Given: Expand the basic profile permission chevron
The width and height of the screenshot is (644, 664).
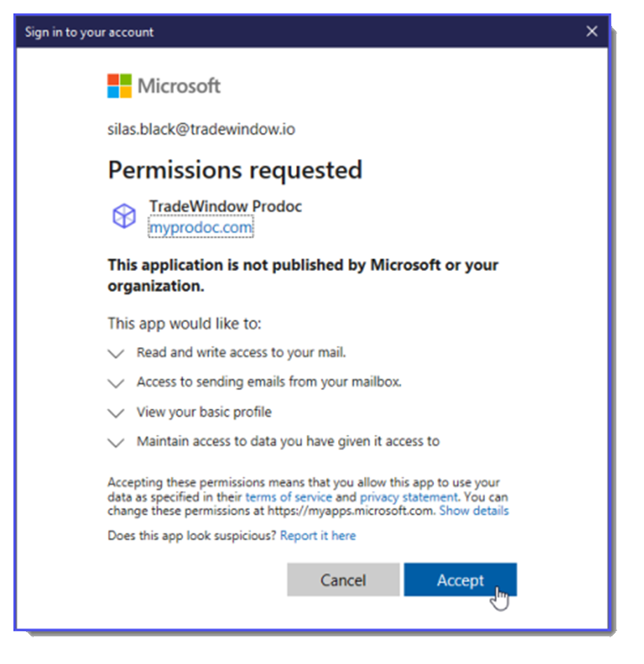Looking at the screenshot, I should pyautogui.click(x=115, y=413).
